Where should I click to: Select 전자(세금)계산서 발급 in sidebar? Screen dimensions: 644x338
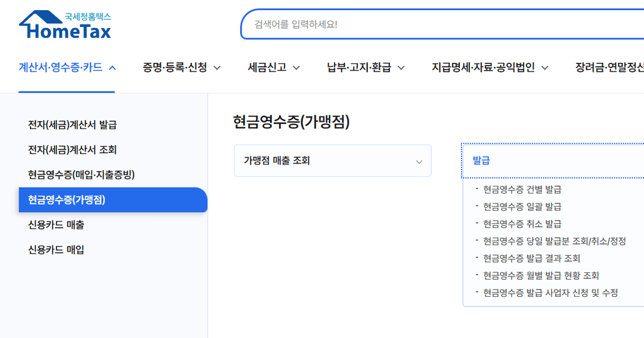[72, 125]
